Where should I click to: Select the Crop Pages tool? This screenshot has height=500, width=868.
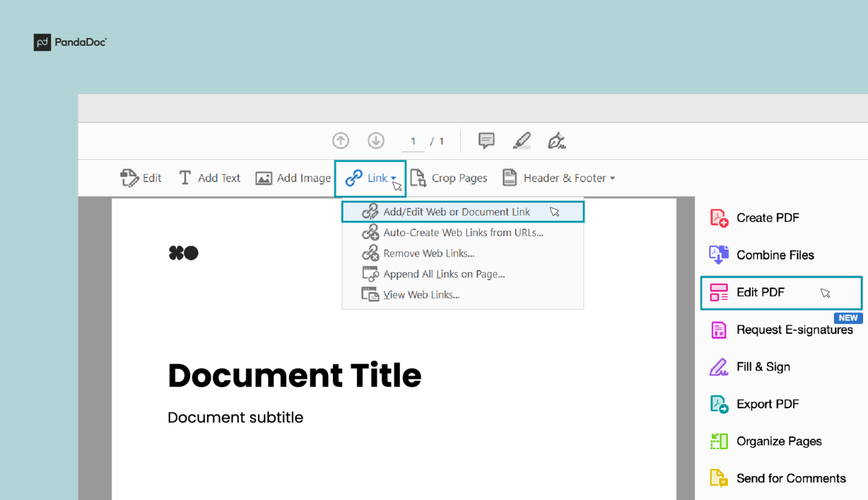click(449, 178)
